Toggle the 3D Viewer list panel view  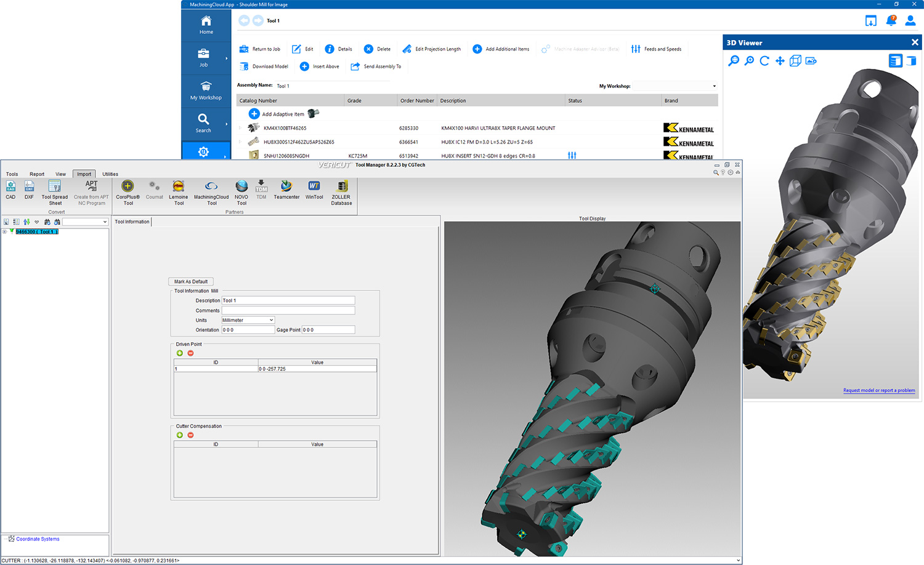[895, 61]
